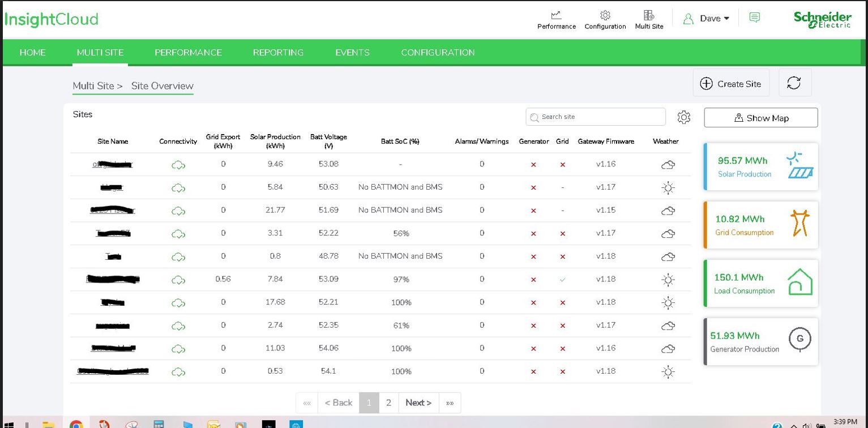
Task: Jump to last page arrows
Action: tap(450, 403)
